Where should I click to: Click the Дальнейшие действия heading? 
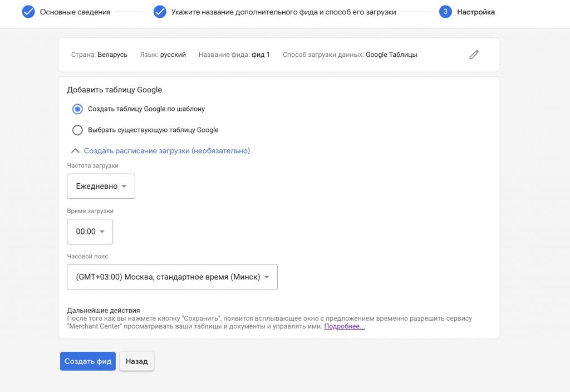(103, 310)
